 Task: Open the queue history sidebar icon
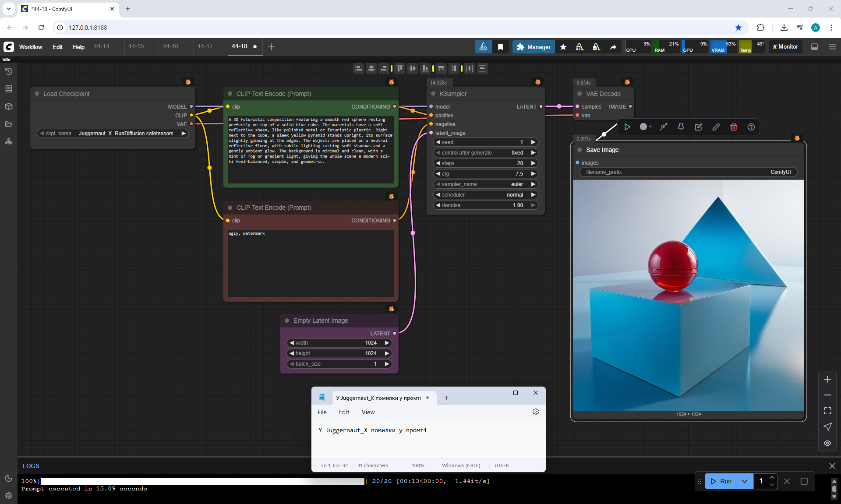coord(8,71)
